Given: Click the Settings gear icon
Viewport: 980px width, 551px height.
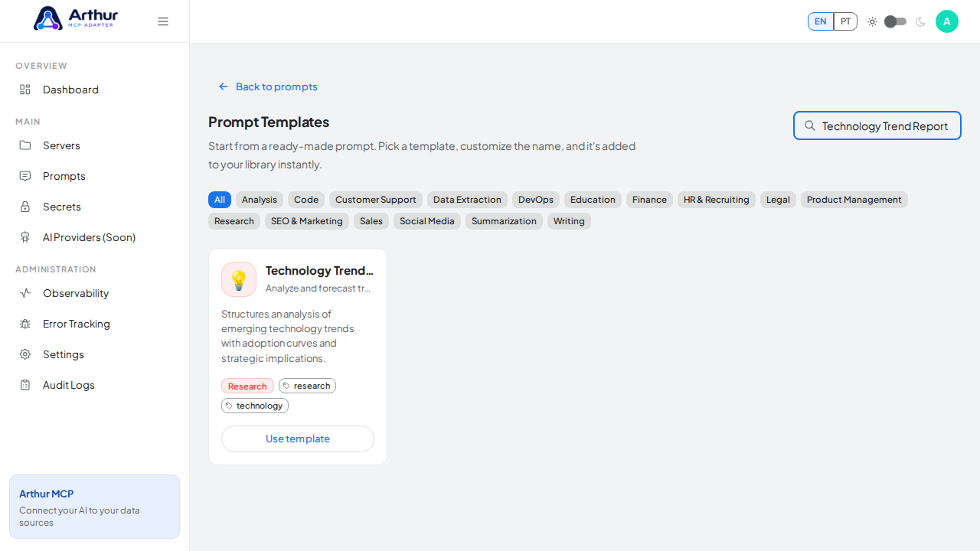Looking at the screenshot, I should point(25,354).
